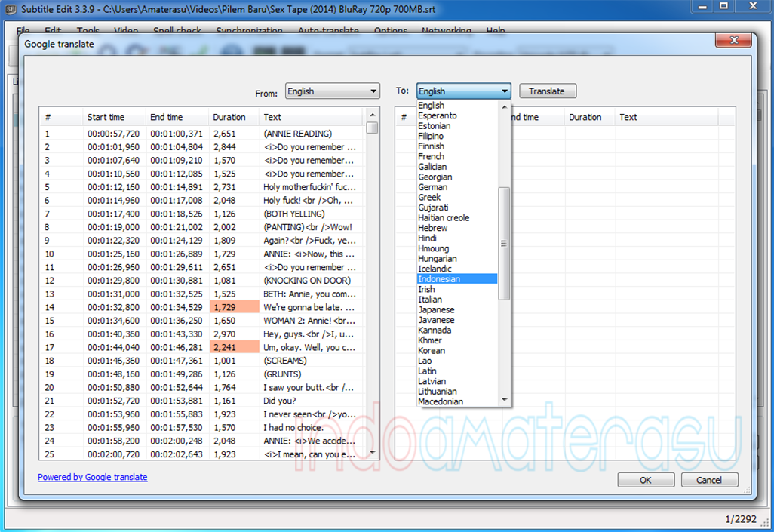Click the language list scroll-down arrow
This screenshot has height=532, width=774.
504,400
